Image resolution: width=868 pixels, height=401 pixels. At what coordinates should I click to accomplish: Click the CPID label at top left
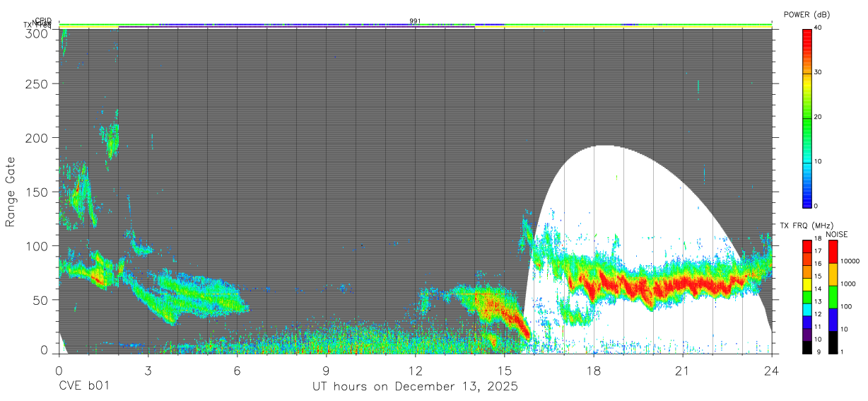click(42, 21)
